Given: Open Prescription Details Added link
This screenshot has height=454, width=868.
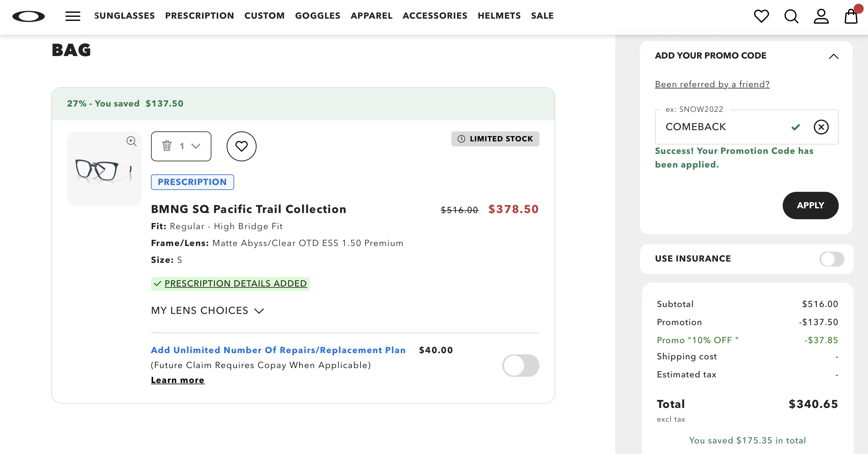Looking at the screenshot, I should point(236,283).
